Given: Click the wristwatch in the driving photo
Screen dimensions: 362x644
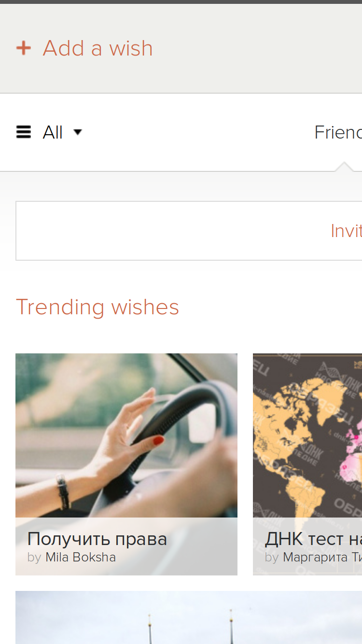Looking at the screenshot, I should tap(63, 492).
